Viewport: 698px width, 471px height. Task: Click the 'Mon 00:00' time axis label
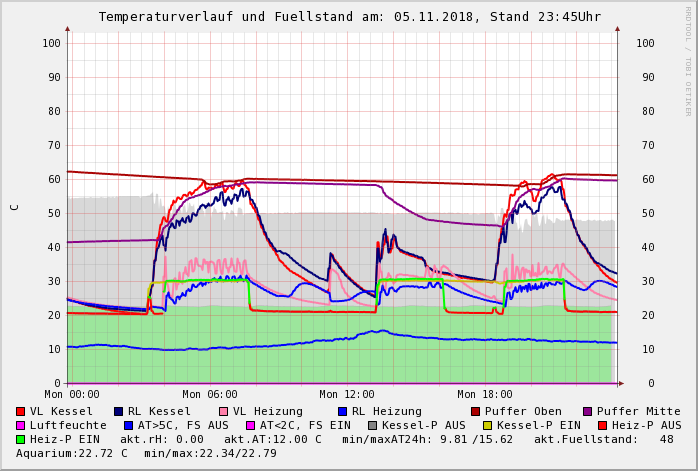72,395
